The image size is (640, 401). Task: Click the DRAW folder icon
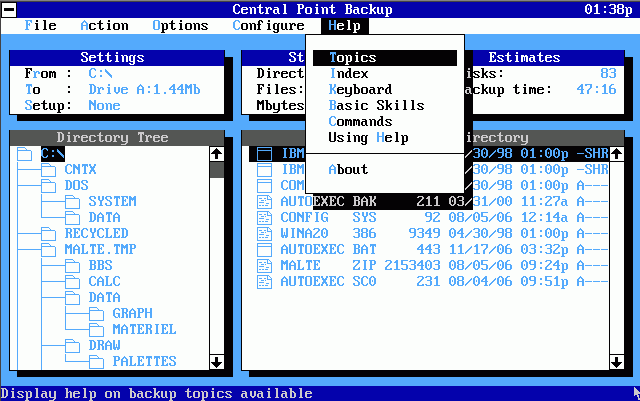[x=72, y=346]
